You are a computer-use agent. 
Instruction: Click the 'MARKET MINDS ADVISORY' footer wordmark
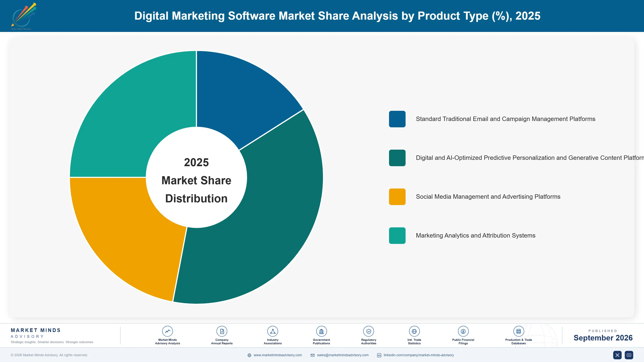coord(36,333)
